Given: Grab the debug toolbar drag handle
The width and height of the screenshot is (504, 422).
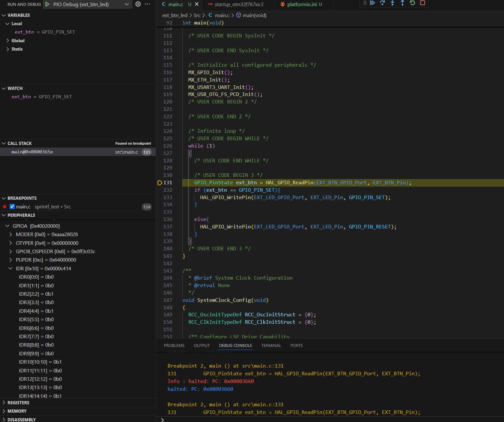Looking at the screenshot, I should 365,3.
